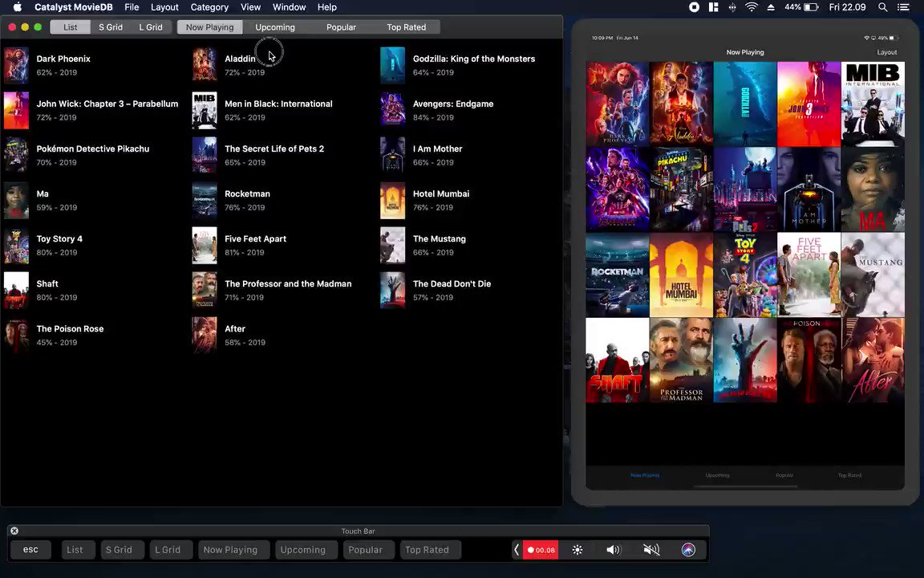Select Men in Black: International row
The image size is (924, 578).
coord(283,110)
